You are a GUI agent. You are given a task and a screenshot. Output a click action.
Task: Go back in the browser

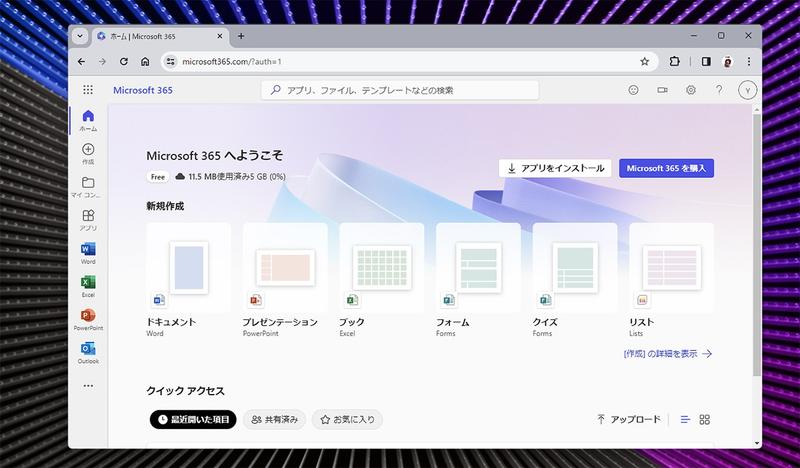(82, 62)
